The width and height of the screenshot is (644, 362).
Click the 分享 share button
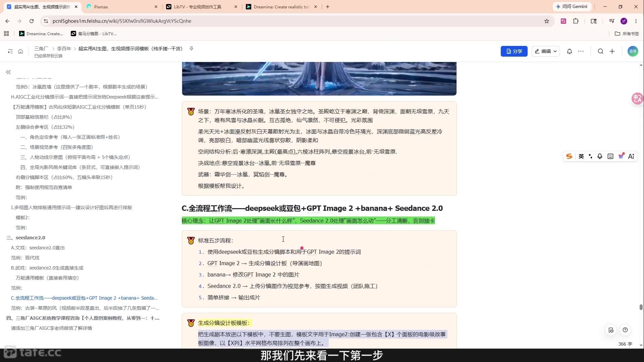tap(514, 51)
